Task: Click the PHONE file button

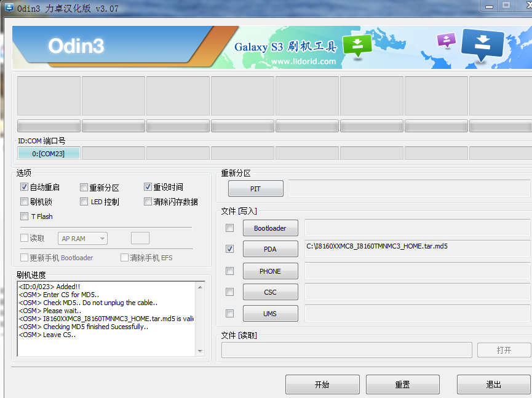Action: click(x=271, y=271)
